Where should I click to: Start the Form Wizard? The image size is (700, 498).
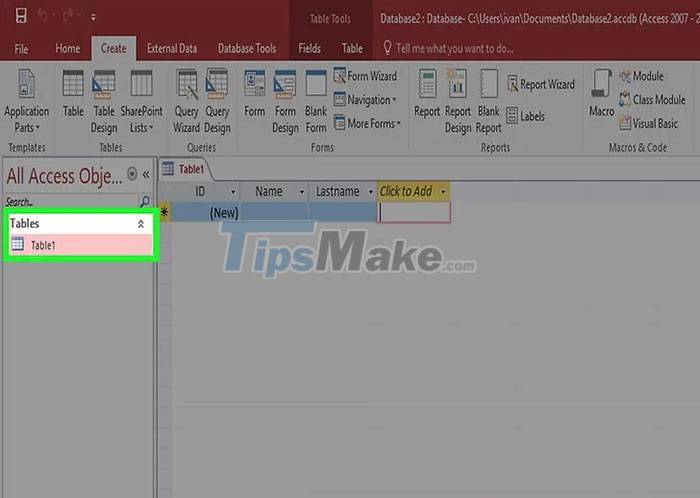coord(365,76)
